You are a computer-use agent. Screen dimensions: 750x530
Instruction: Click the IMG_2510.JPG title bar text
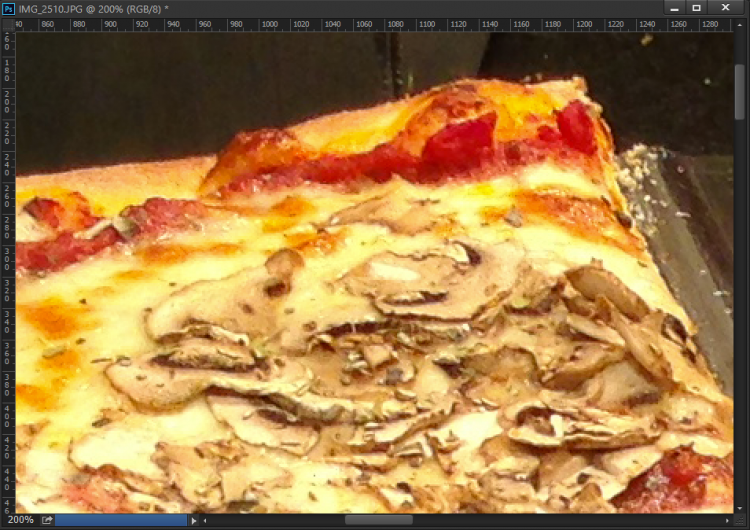tap(92, 8)
